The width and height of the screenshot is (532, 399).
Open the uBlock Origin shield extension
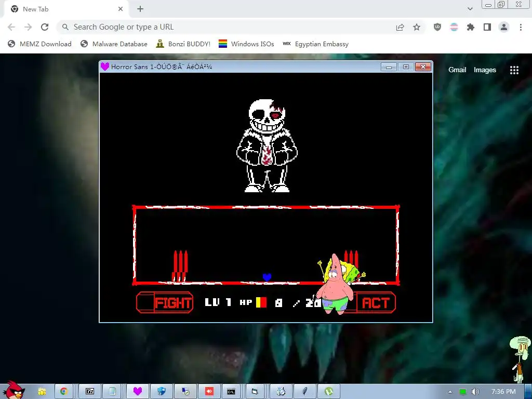(x=437, y=27)
